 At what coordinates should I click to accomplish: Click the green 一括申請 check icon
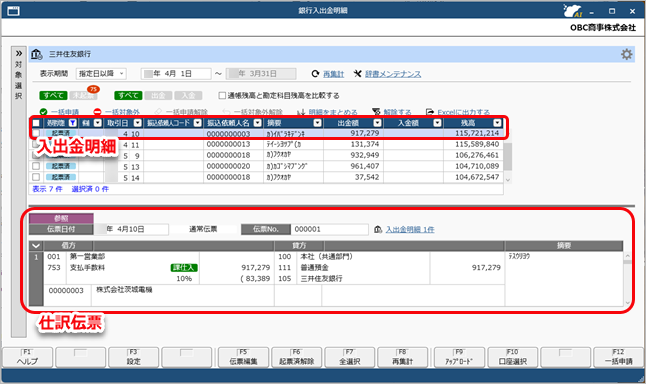[x=44, y=112]
